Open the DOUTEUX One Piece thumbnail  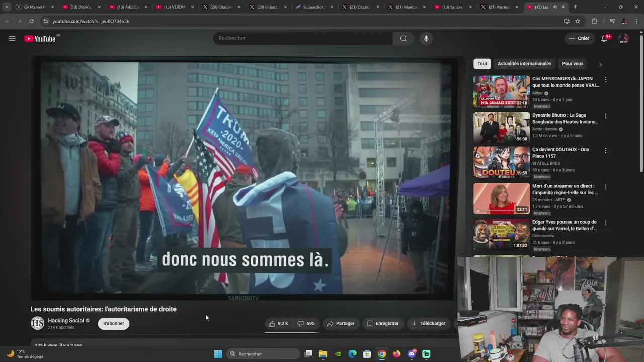click(x=501, y=162)
